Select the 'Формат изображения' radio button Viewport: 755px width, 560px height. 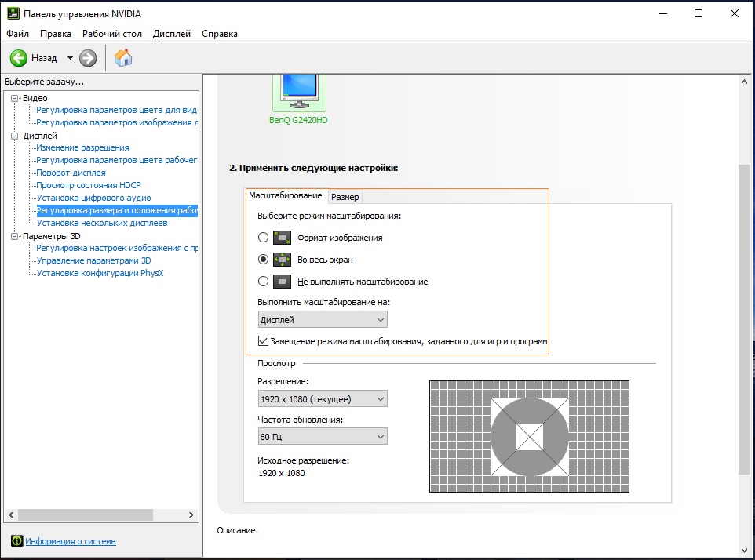coord(263,237)
